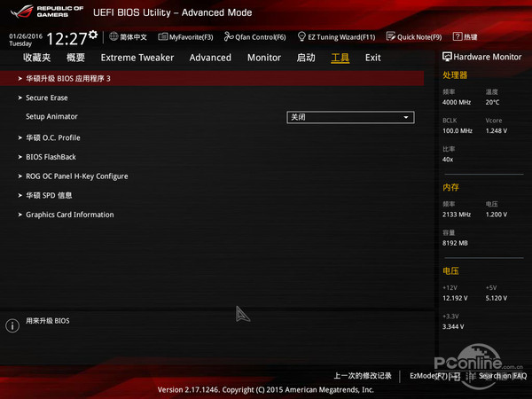The width and height of the screenshot is (532, 399).
Task: Click the CPU frequency value 4000 MHz
Action: (457, 102)
